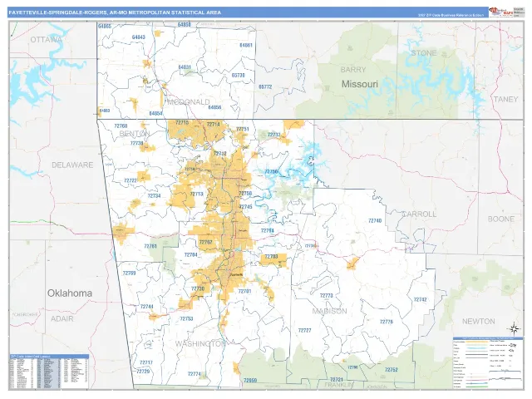Select the BOONE county label

(501, 219)
